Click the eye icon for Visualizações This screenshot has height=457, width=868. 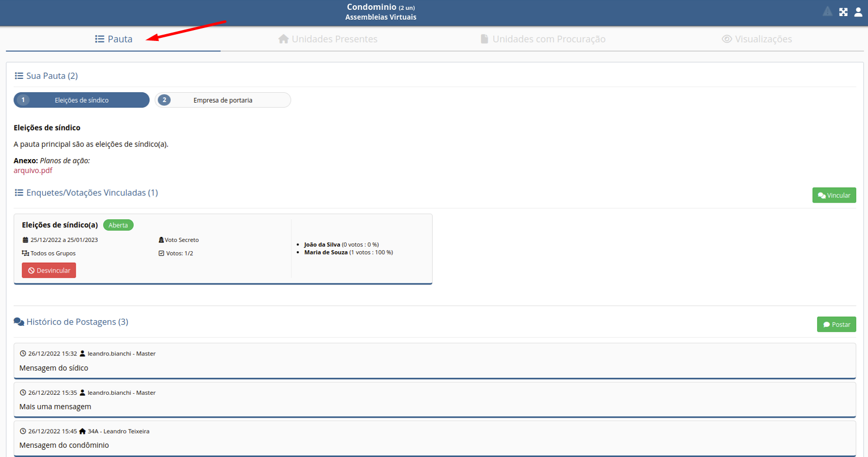tap(727, 39)
